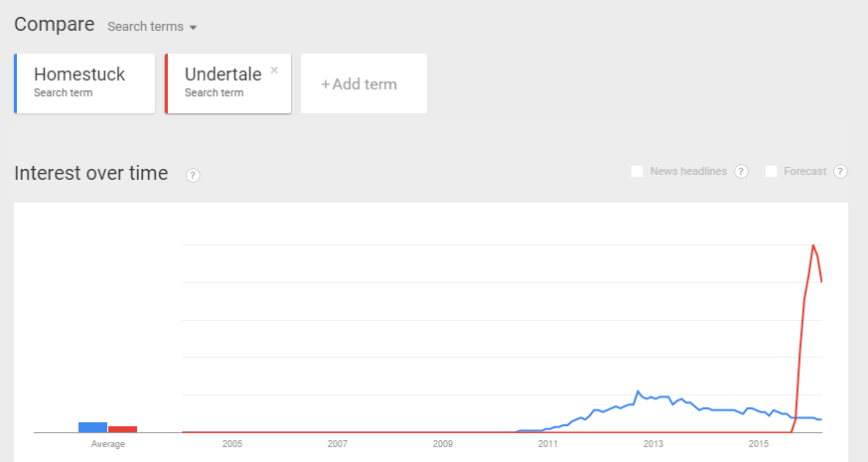Screen dimensions: 868x462
Task: Enable the News headlines checkbox
Action: (x=638, y=172)
